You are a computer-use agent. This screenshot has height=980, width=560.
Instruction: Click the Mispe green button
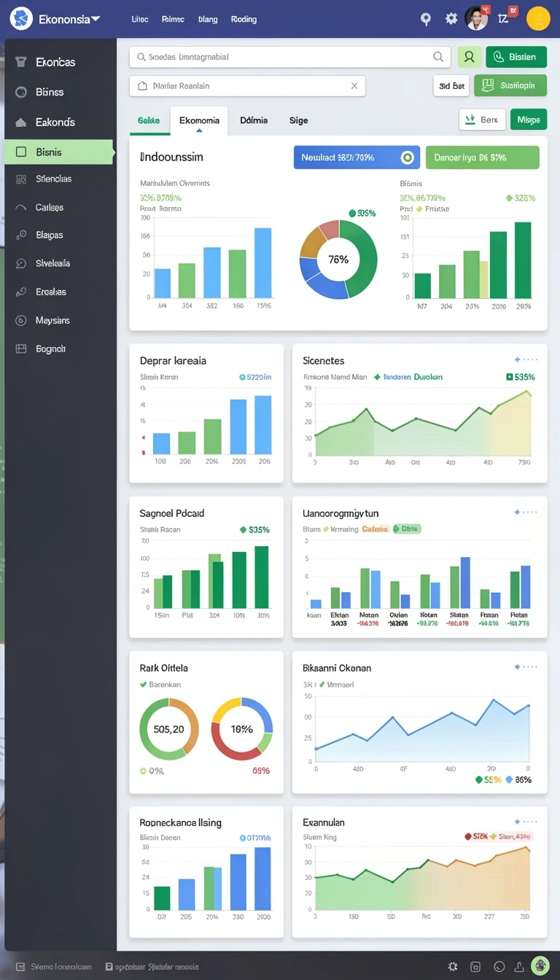coord(529,120)
